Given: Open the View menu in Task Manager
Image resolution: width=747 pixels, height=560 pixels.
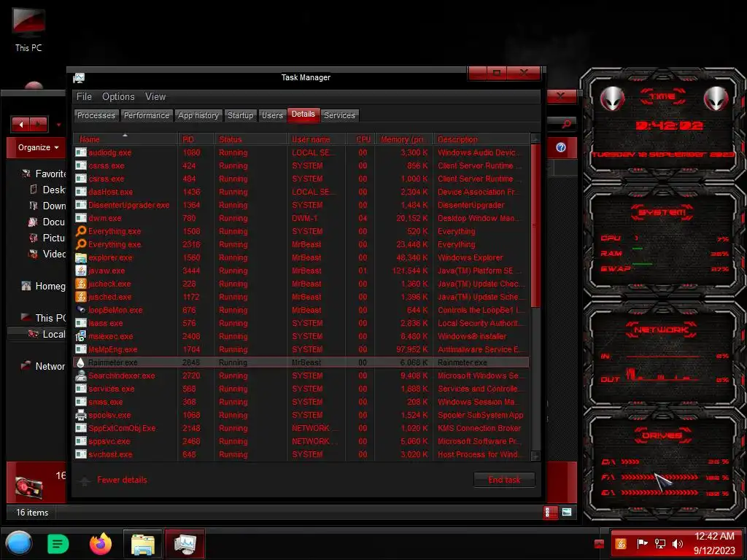Looking at the screenshot, I should (155, 97).
